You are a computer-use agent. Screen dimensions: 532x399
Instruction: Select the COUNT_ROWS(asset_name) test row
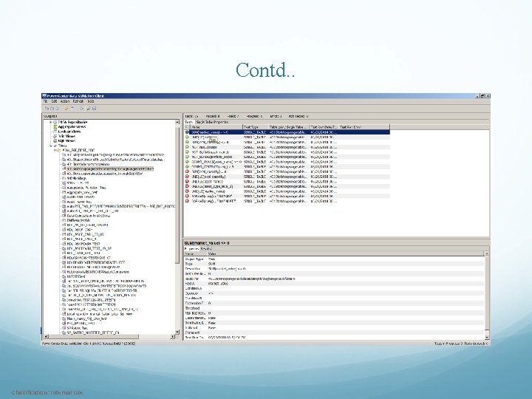tap(287, 162)
